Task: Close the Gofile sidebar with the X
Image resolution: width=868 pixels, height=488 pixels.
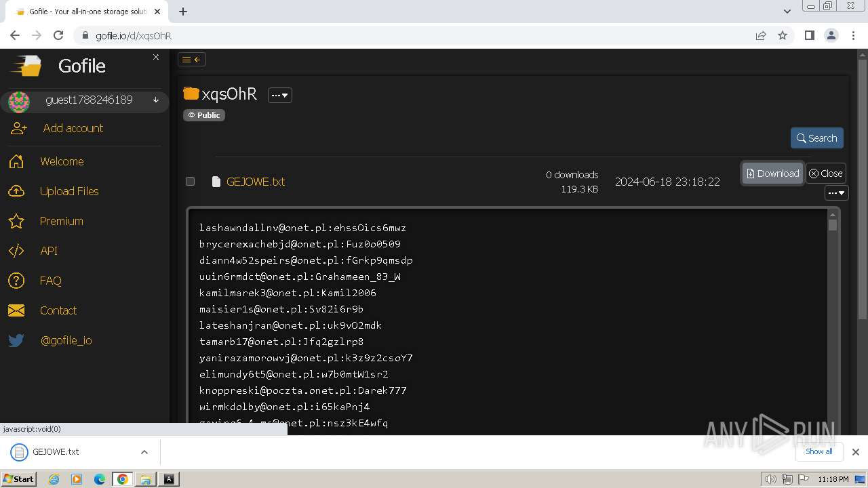Action: [156, 57]
